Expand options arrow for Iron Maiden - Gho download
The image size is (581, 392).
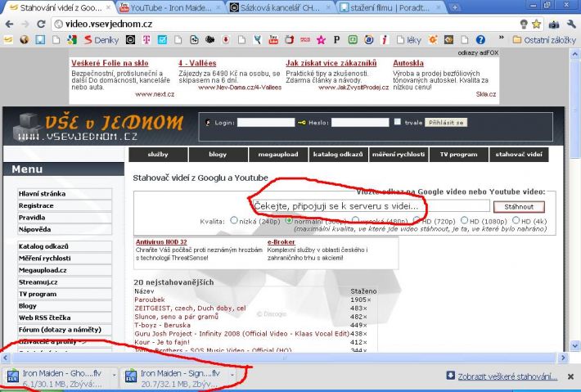pyautogui.click(x=114, y=376)
